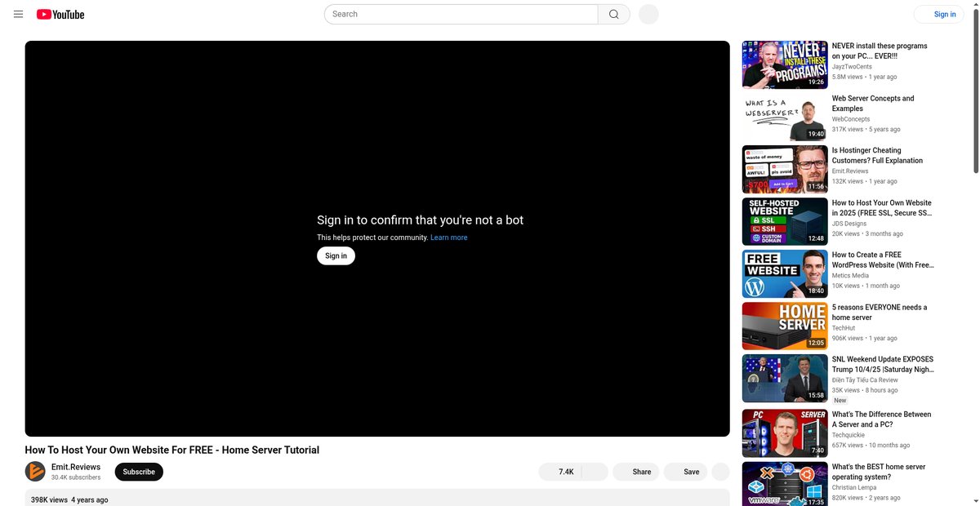Go to the YouTube home logo

pyautogui.click(x=60, y=14)
